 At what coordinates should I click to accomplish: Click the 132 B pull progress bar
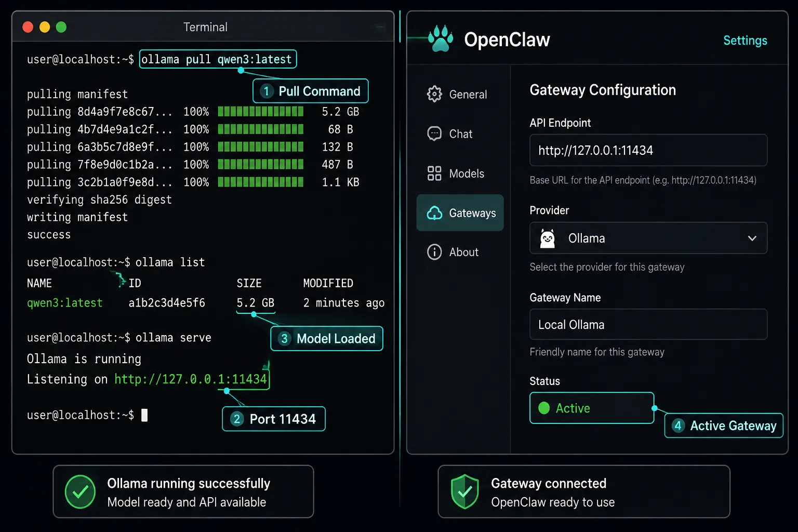point(261,147)
